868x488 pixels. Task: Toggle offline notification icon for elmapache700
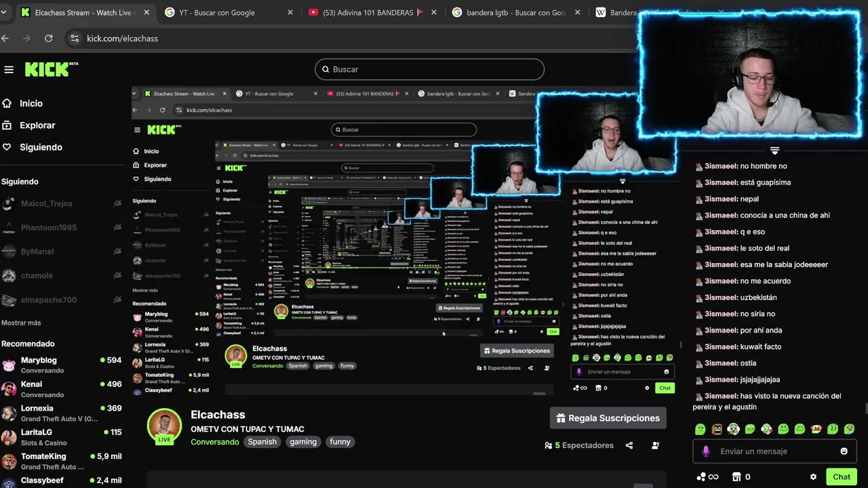pyautogui.click(x=117, y=300)
